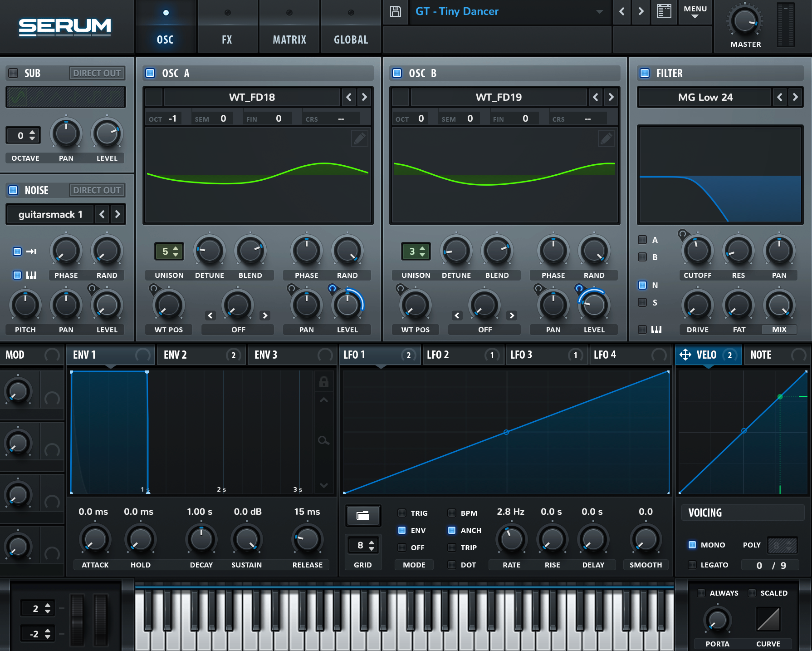Toggle the LFO TRIG mode checkbox
The width and height of the screenshot is (812, 651).
(x=402, y=513)
